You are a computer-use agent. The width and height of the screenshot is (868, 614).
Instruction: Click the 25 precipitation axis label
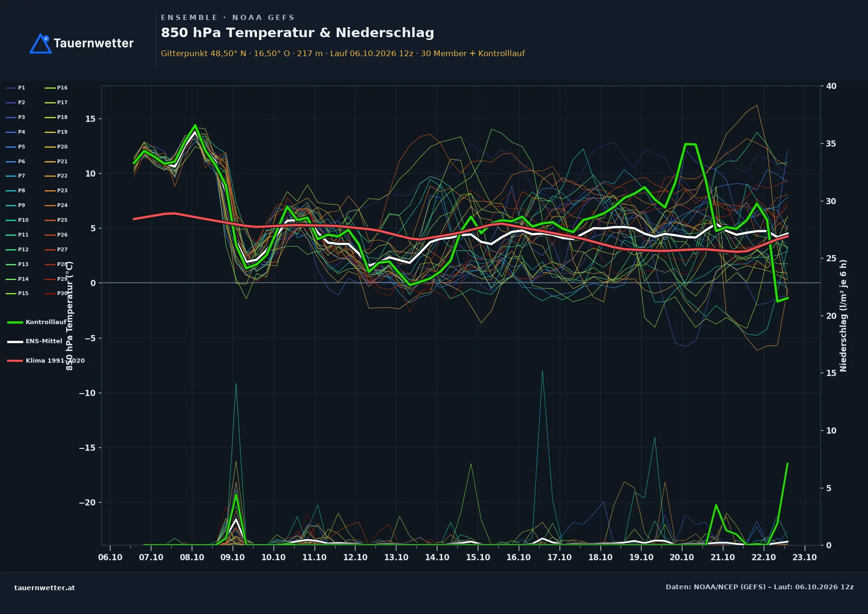click(831, 258)
